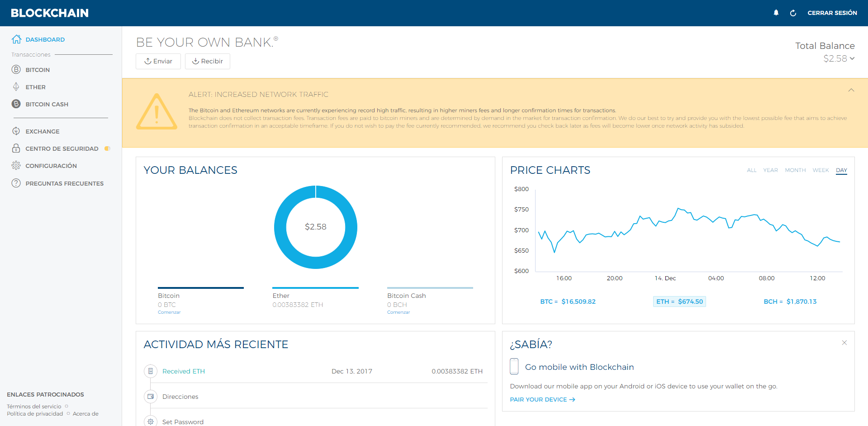868x426 pixels.
Task: Click the 14. Dec chart axis label
Action: click(665, 278)
